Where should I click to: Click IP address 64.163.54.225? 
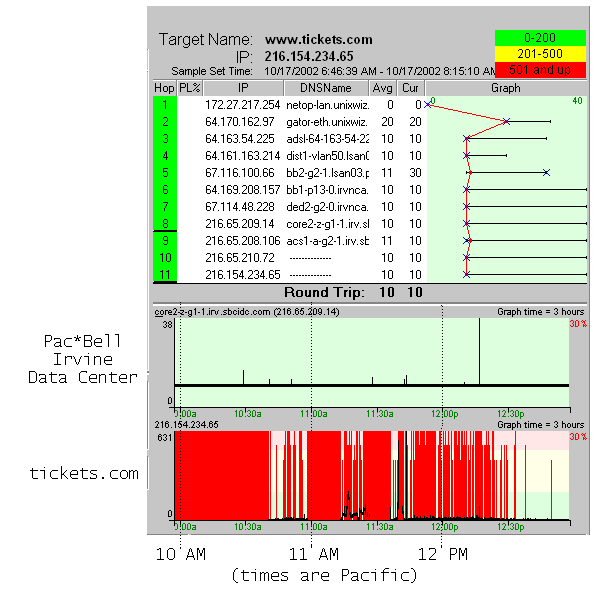click(x=240, y=139)
